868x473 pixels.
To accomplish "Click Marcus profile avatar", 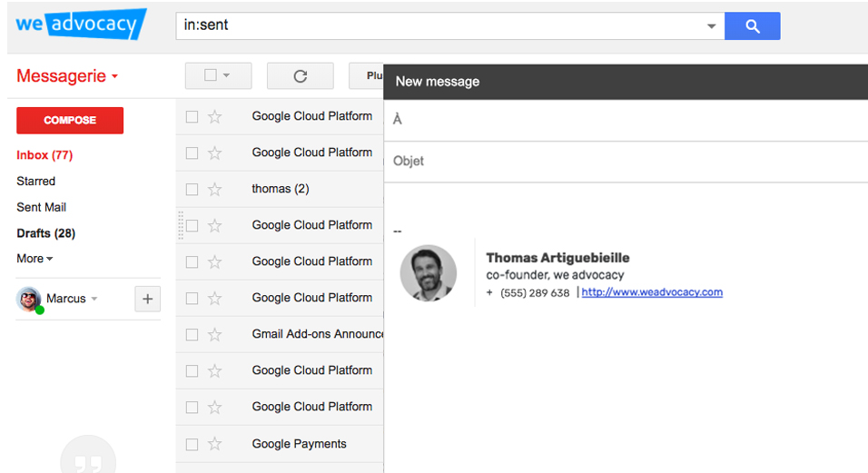I will 29,300.
